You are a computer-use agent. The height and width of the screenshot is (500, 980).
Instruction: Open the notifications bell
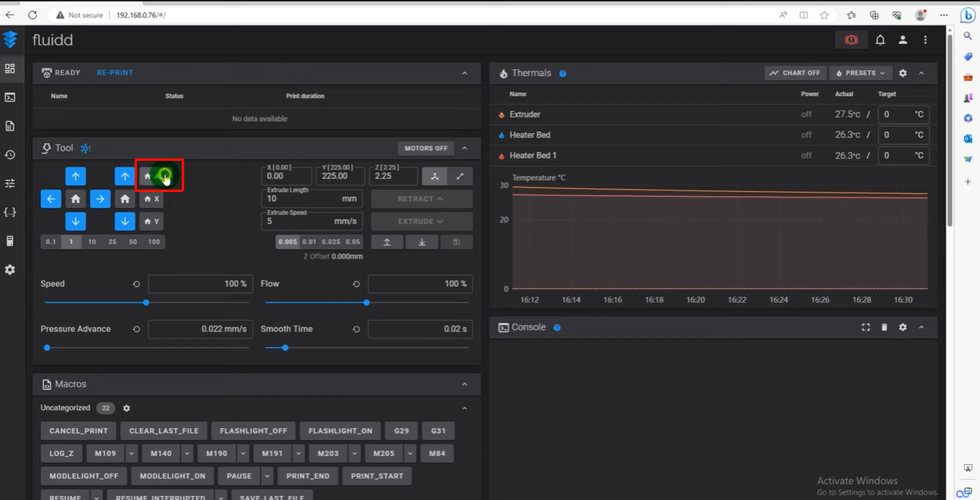tap(880, 40)
